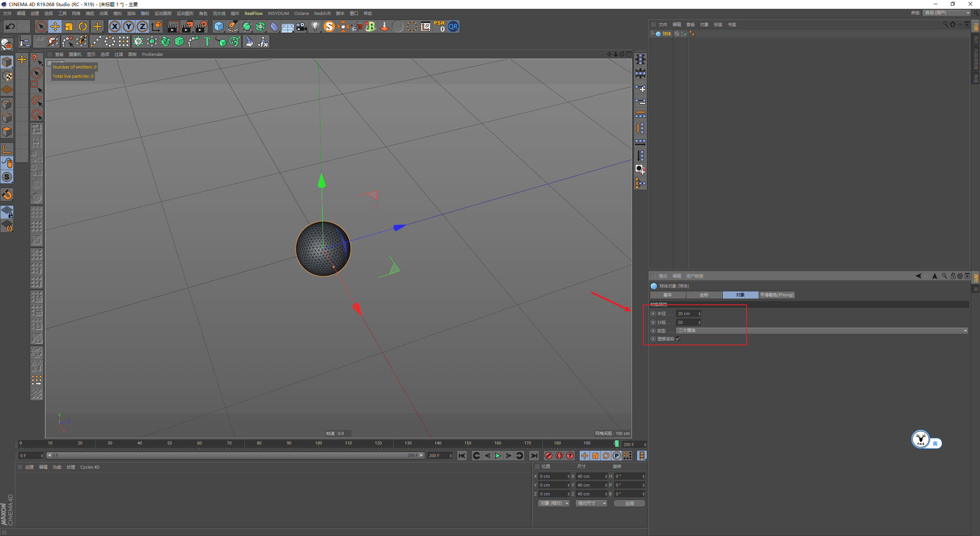980x536 pixels.
Task: Add a light bulb object
Action: 315,27
